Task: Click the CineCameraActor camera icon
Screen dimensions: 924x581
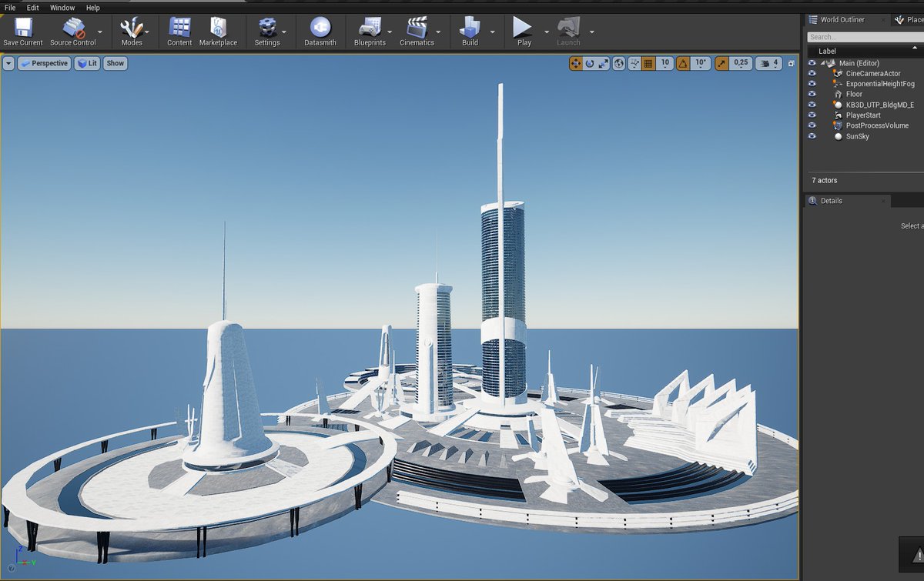Action: 839,73
